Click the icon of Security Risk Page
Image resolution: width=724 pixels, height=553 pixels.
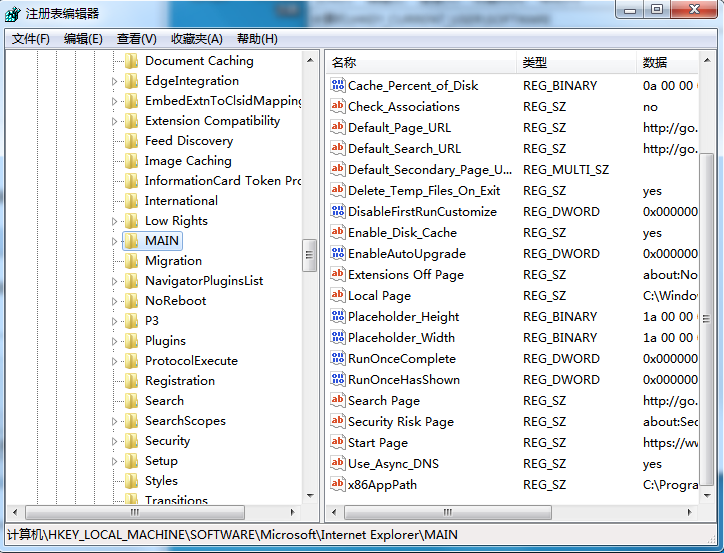338,421
